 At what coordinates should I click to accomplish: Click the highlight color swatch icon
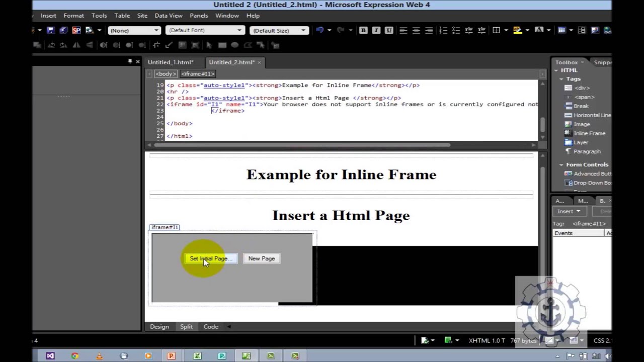(517, 30)
